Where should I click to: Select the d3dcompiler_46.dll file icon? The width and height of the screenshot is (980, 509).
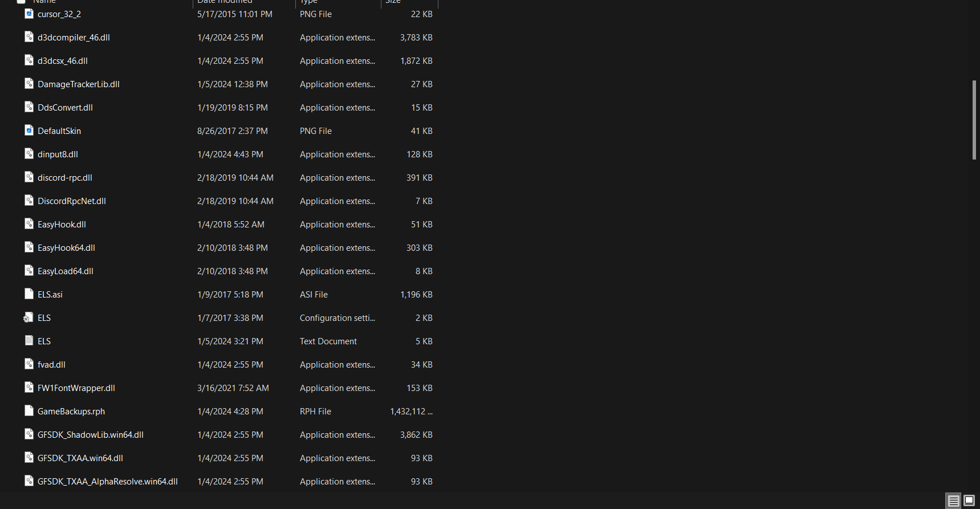pyautogui.click(x=29, y=37)
